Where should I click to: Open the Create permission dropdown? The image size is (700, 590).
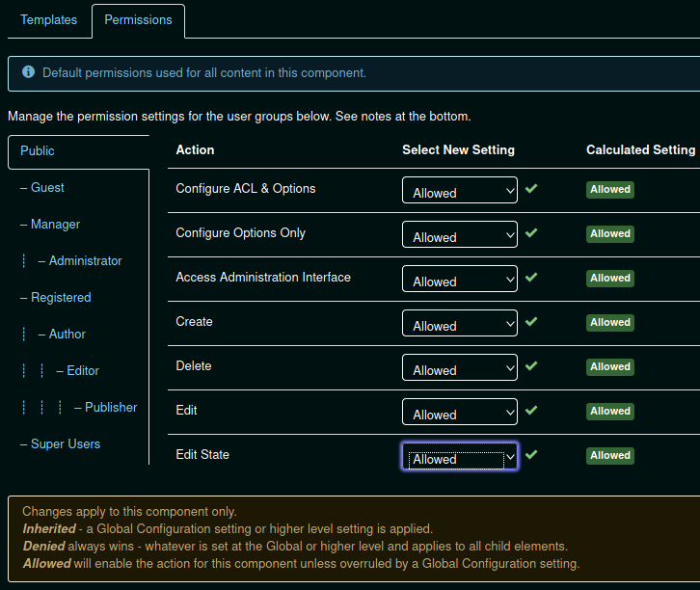tap(460, 324)
